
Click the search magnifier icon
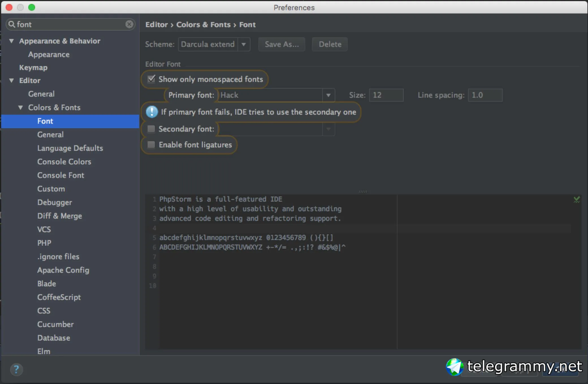point(12,24)
